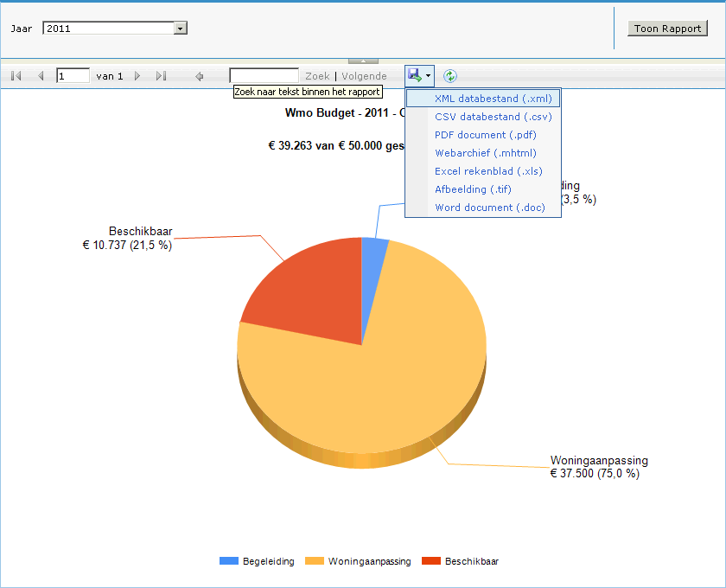Jump to the last page icon
This screenshot has width=726, height=588.
(161, 75)
